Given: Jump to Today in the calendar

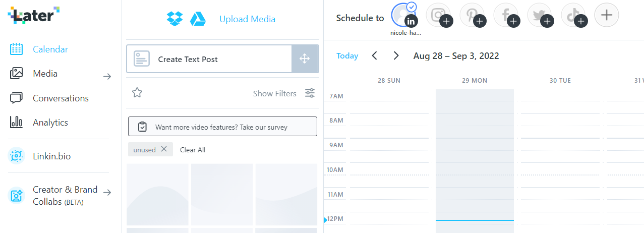Looking at the screenshot, I should click(347, 56).
